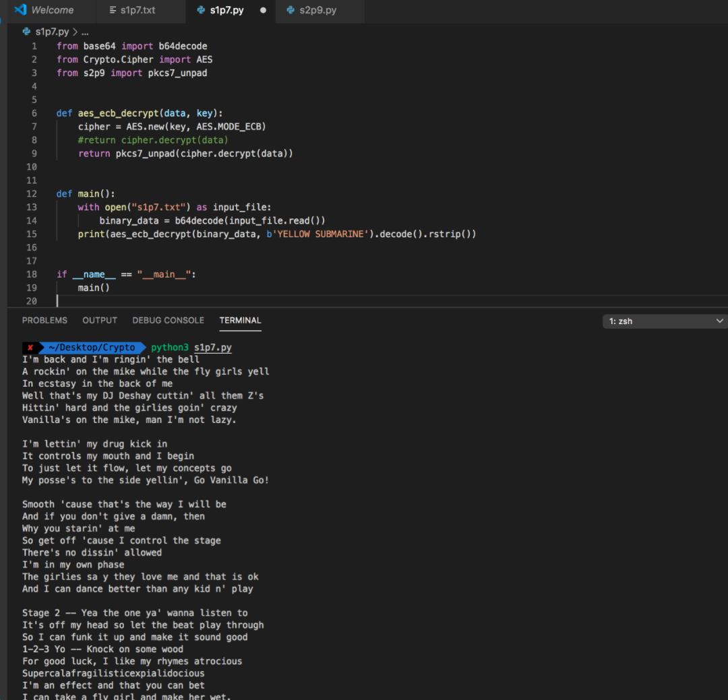Click the unsaved dot on s1p7.py tab
Image resolution: width=728 pixels, height=700 pixels.
pos(262,10)
